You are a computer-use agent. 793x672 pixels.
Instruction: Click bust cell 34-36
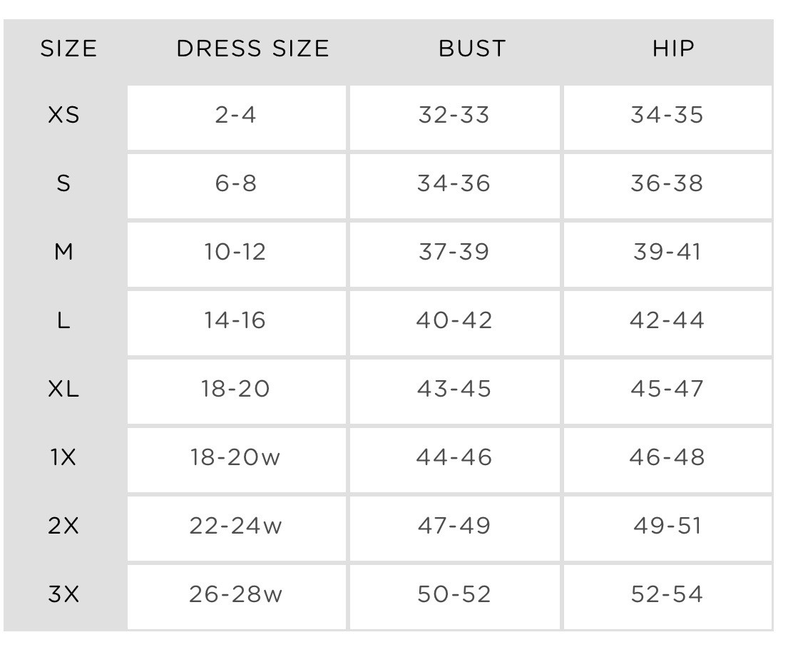coord(455,186)
